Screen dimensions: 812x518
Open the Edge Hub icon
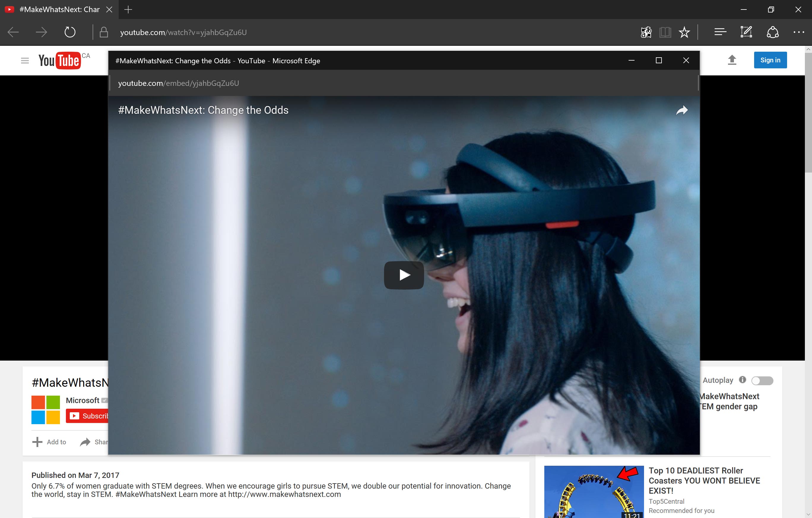720,32
